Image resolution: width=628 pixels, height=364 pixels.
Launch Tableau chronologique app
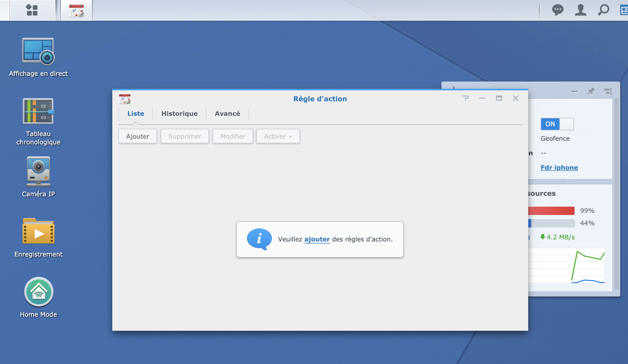click(x=38, y=111)
